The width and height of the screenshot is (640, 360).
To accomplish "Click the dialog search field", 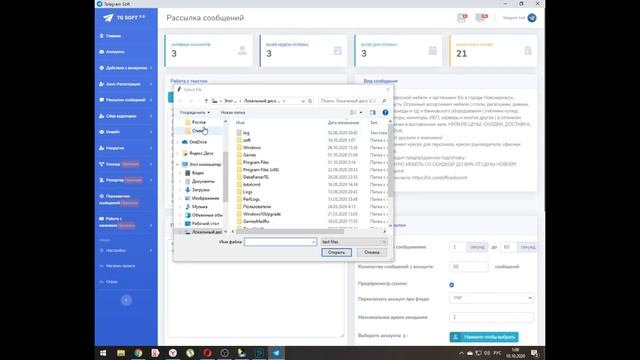I will pyautogui.click(x=353, y=101).
